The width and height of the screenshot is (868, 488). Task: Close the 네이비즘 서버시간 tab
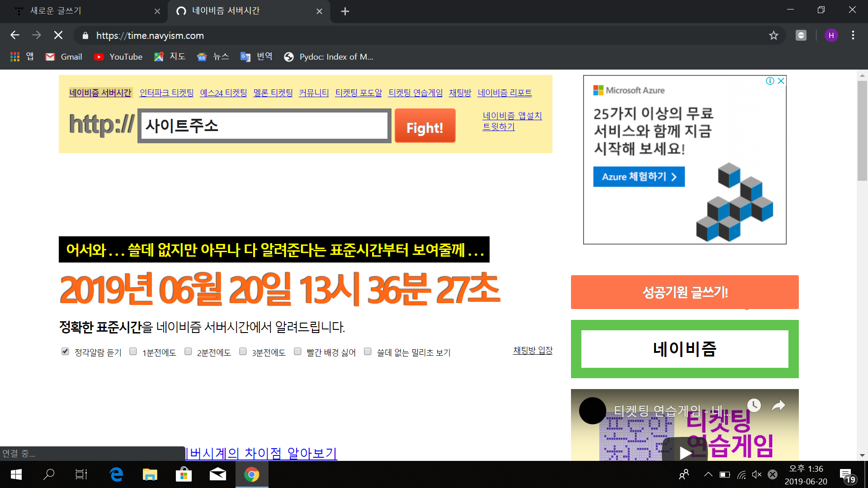click(319, 11)
